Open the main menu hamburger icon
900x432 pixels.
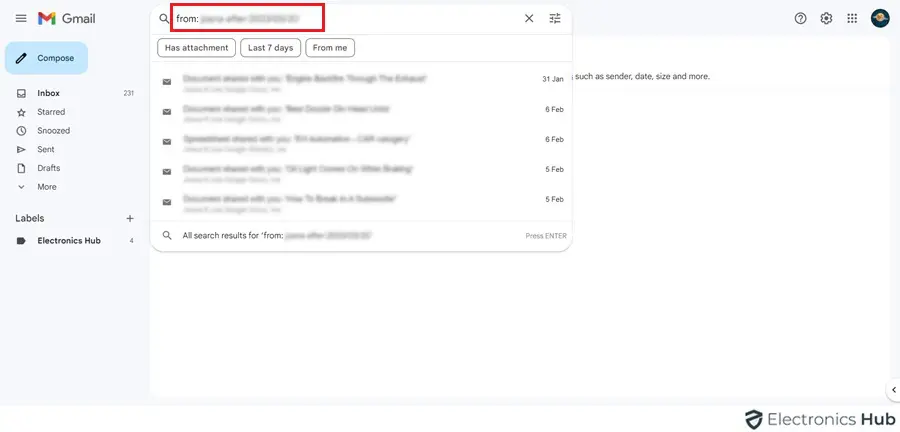[x=21, y=18]
